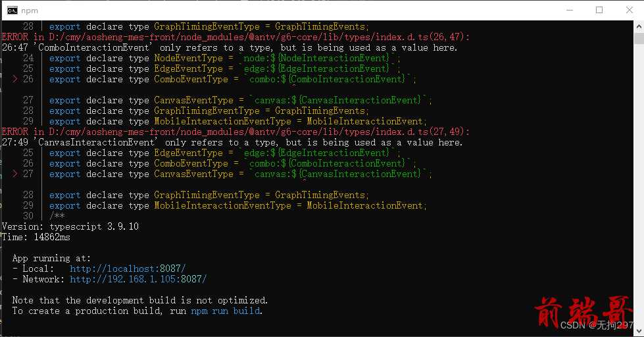Viewport: 644px width, 337px height.
Task: Click the '/**' comment on line 30
Action: (57, 216)
